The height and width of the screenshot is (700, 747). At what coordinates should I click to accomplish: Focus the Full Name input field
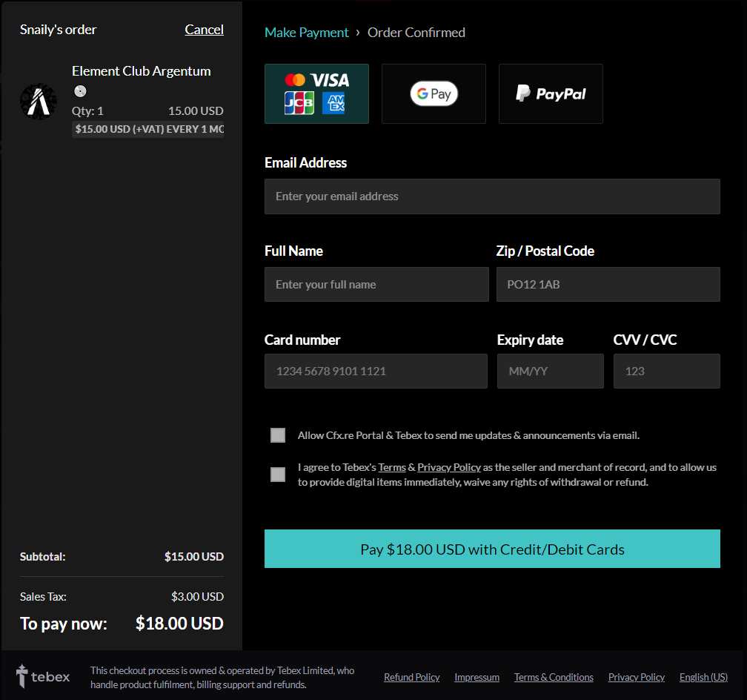point(376,284)
